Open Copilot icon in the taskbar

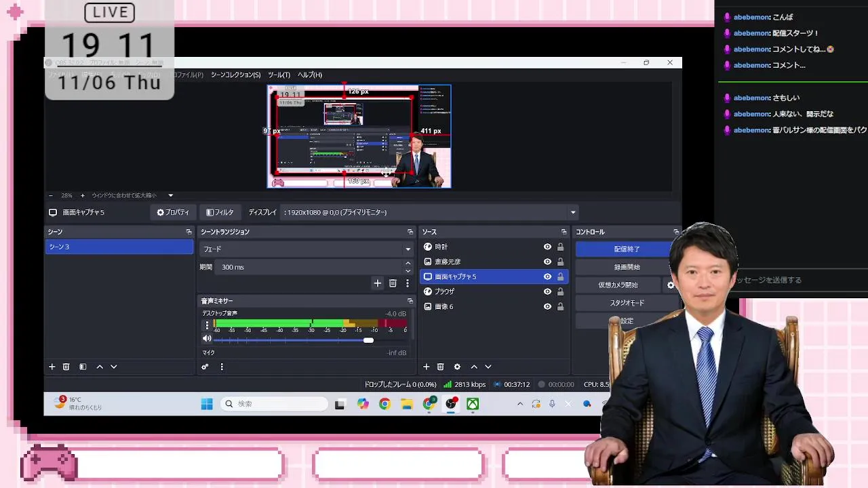tap(363, 404)
